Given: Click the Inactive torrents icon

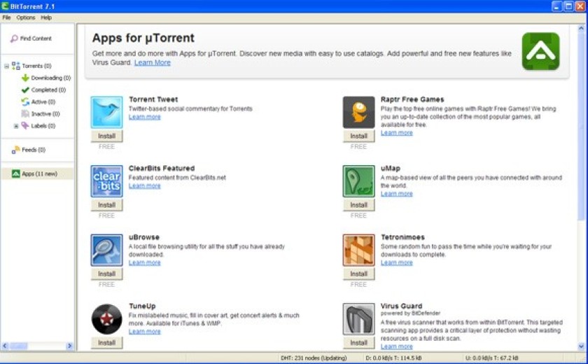Looking at the screenshot, I should (25, 114).
